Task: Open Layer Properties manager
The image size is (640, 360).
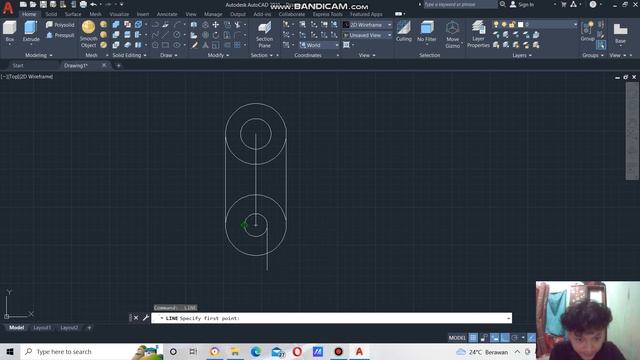Action: click(x=478, y=35)
